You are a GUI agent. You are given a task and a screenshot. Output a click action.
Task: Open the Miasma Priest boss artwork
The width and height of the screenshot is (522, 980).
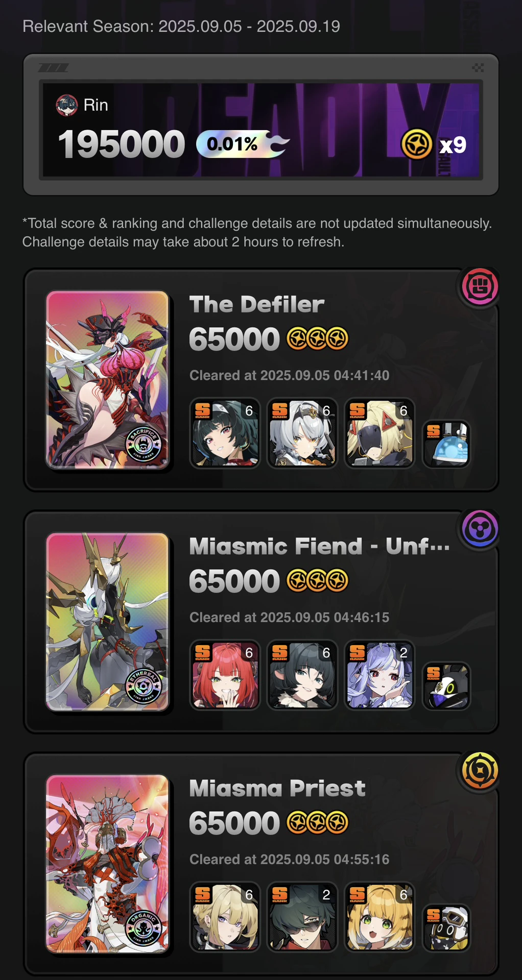point(107,864)
